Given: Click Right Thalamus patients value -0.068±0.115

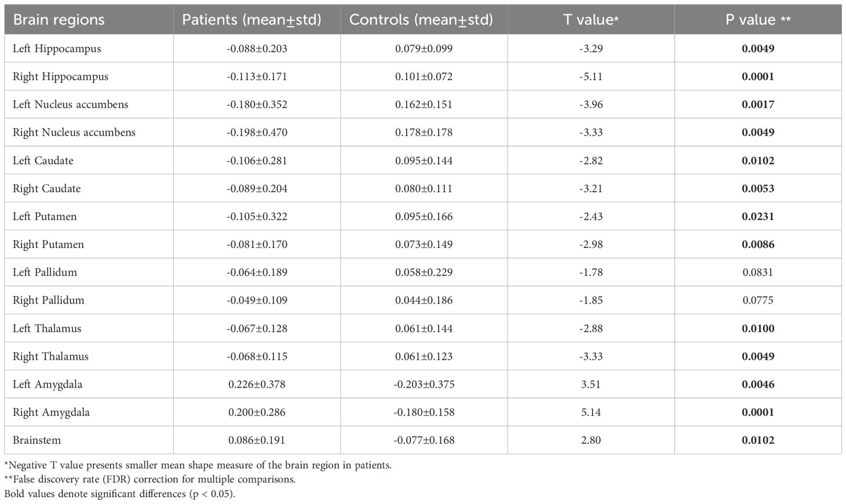Looking at the screenshot, I should pos(257,356).
